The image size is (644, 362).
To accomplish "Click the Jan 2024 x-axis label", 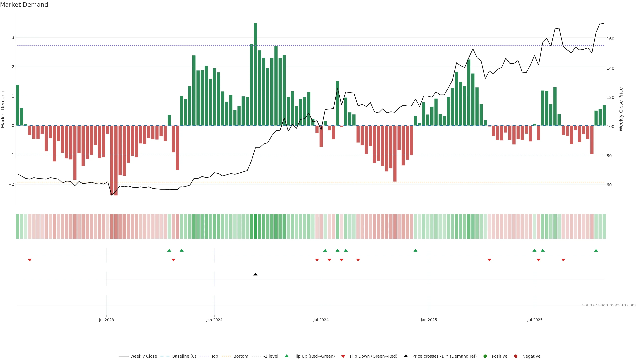I will click(x=214, y=320).
